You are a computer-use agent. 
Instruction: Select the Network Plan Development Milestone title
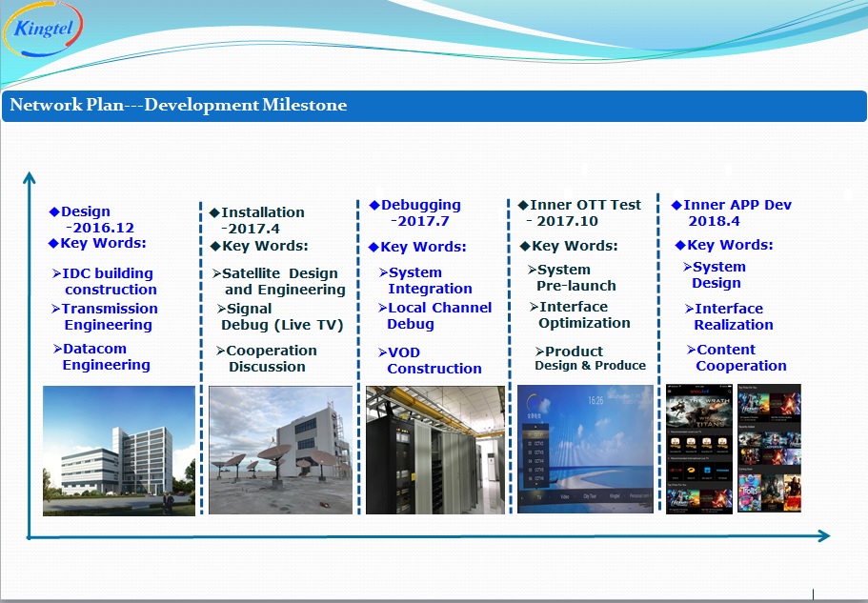pyautogui.click(x=178, y=105)
